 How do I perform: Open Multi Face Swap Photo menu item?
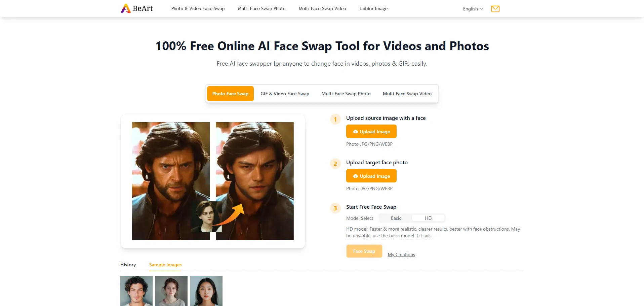pyautogui.click(x=261, y=8)
